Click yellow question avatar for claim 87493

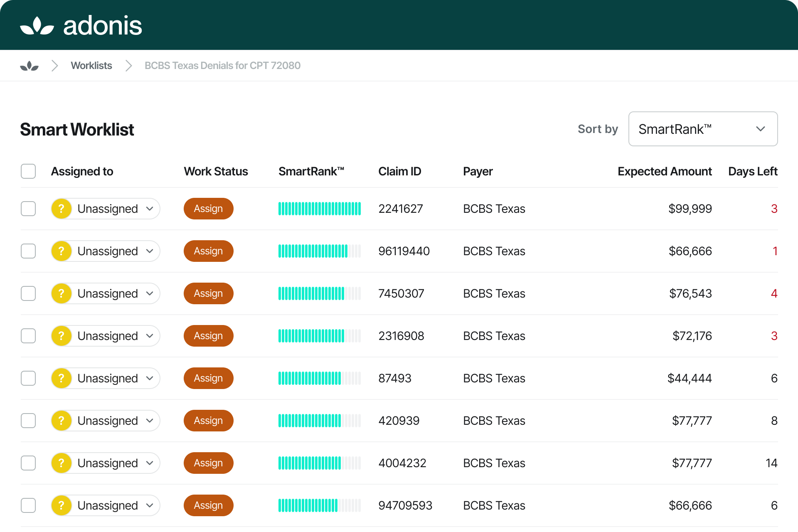coord(62,378)
